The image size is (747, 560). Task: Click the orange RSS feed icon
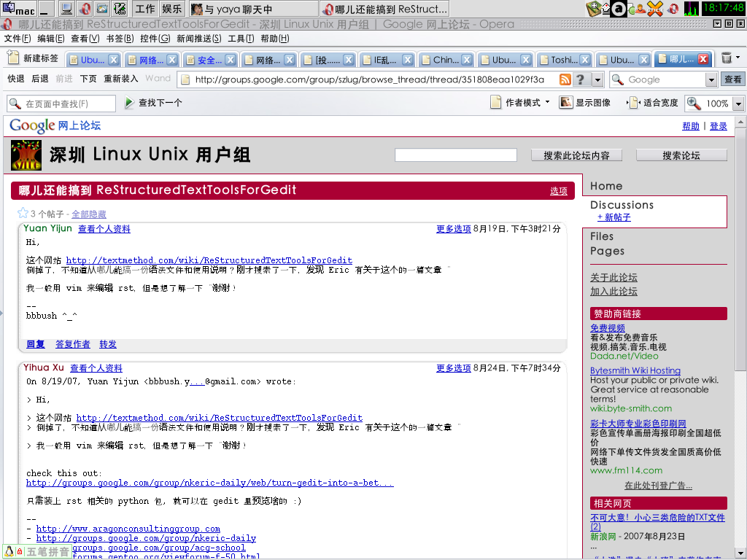(565, 79)
